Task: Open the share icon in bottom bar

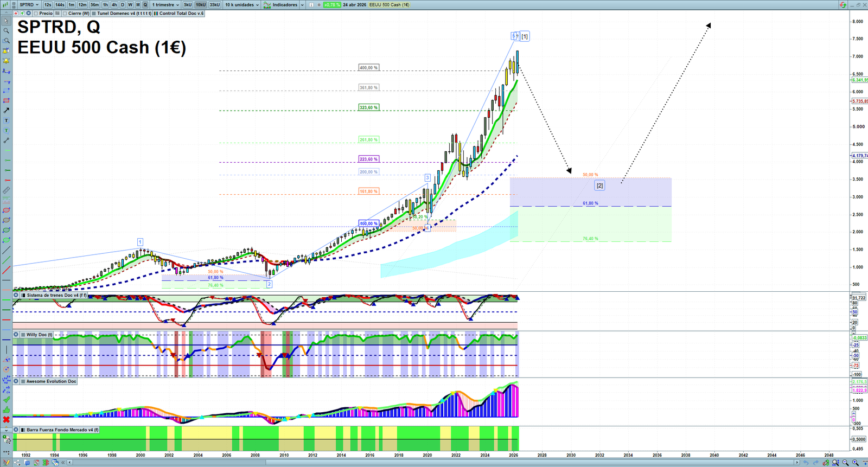Action: click(17, 463)
